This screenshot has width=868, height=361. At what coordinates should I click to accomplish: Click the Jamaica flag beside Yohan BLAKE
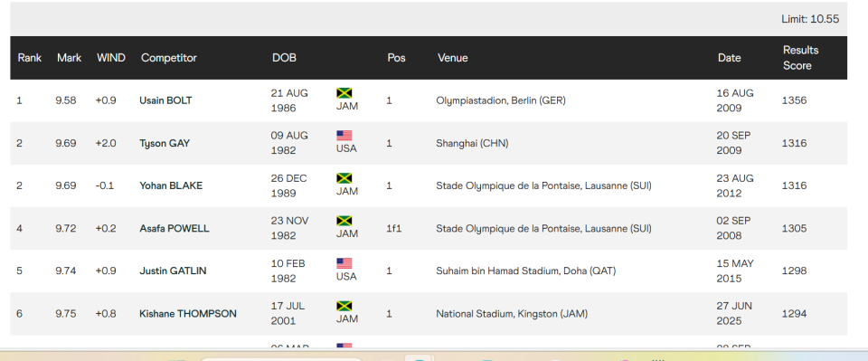(344, 178)
